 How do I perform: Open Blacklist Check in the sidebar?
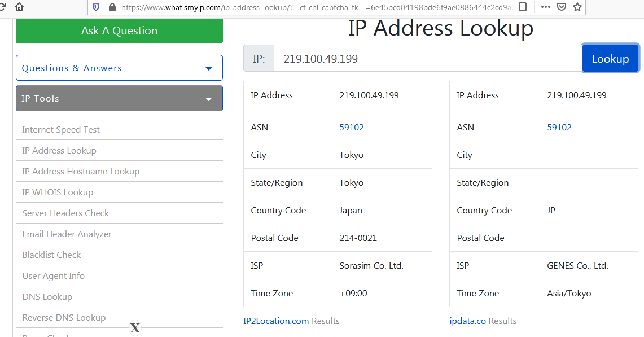point(51,255)
